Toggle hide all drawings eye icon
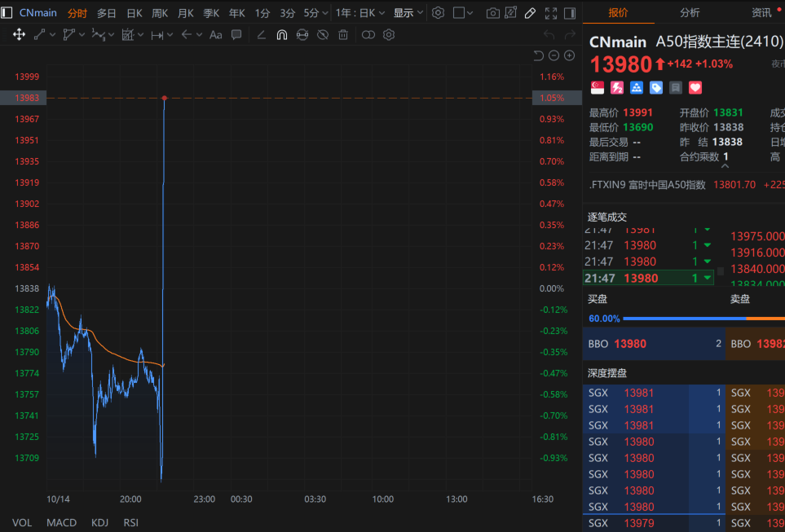785x532 pixels. [x=323, y=34]
